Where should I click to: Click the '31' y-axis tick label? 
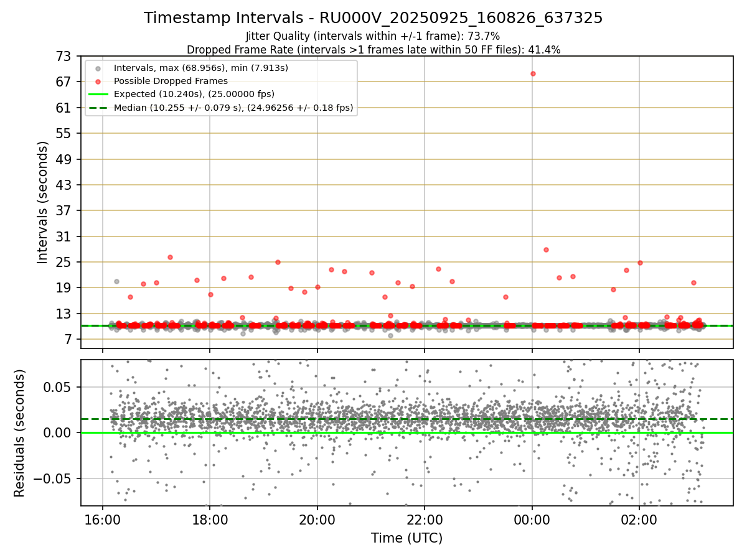coord(65,236)
